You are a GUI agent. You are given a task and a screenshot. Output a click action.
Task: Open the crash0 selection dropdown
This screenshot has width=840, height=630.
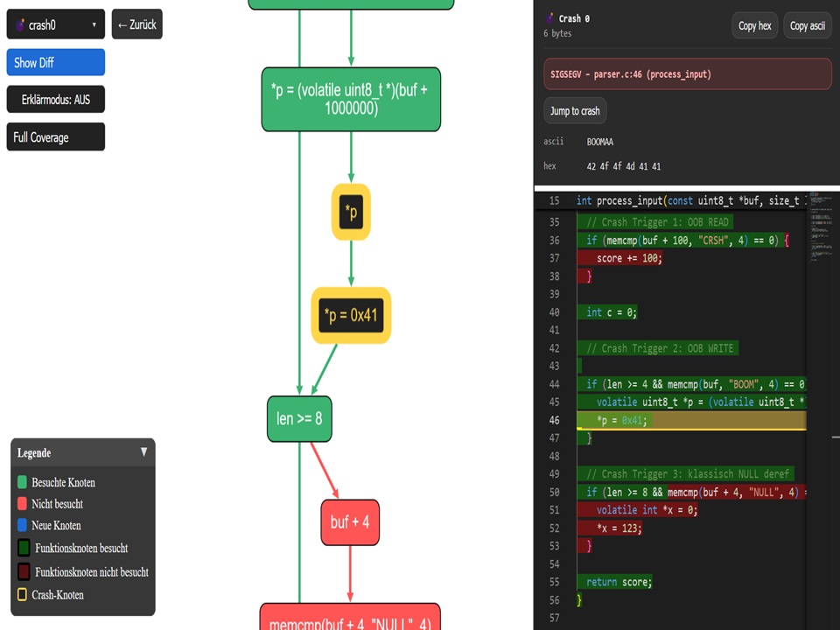[x=56, y=24]
